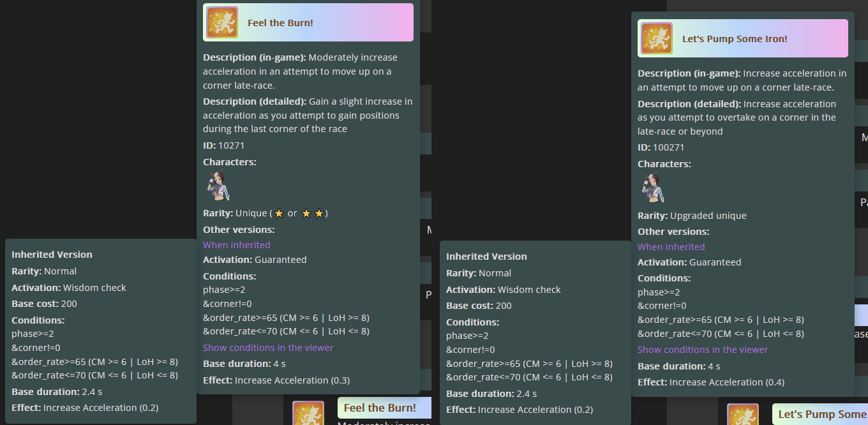The image size is (868, 425).
Task: Click 'Activation: Guaranteed' in Let's Pump Some Iron! tooltip
Action: pyautogui.click(x=689, y=262)
